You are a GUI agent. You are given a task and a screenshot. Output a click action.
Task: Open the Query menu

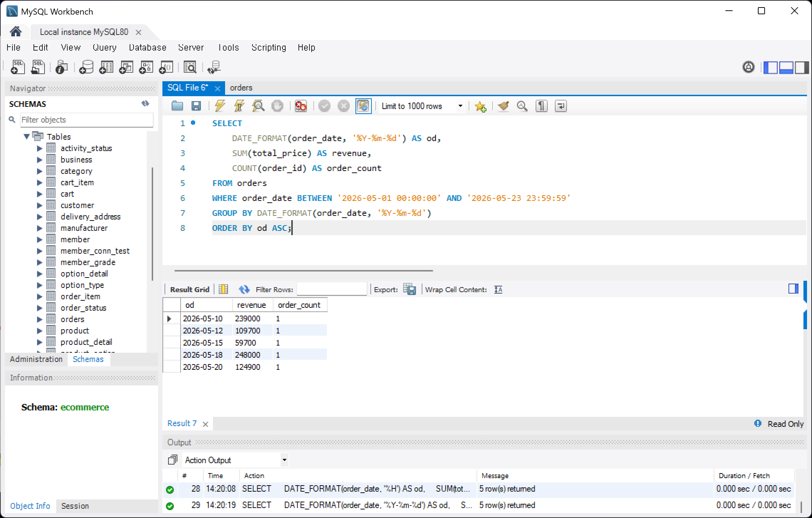click(x=104, y=47)
